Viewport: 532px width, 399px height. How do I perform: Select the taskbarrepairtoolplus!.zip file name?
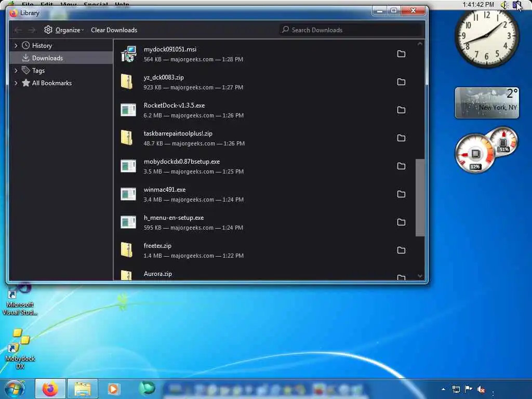point(178,134)
